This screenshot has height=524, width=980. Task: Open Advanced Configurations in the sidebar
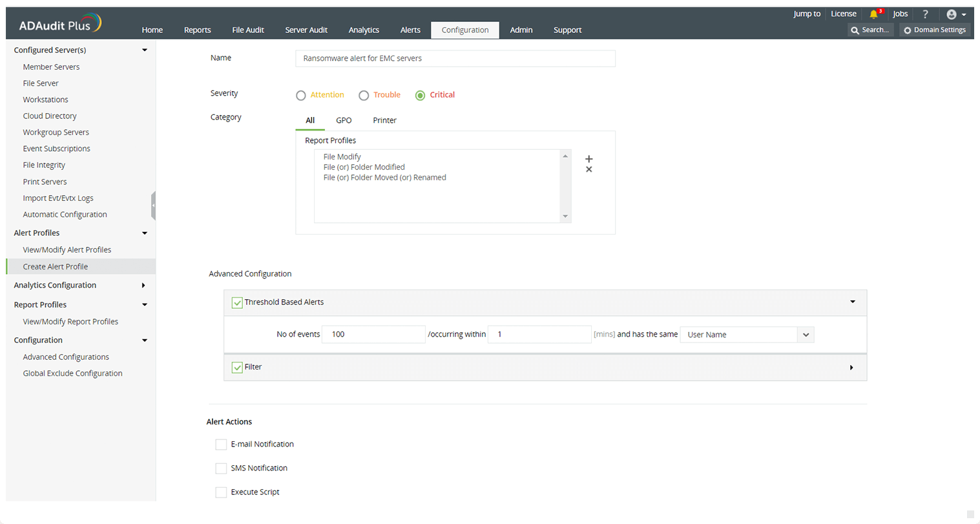[66, 357]
